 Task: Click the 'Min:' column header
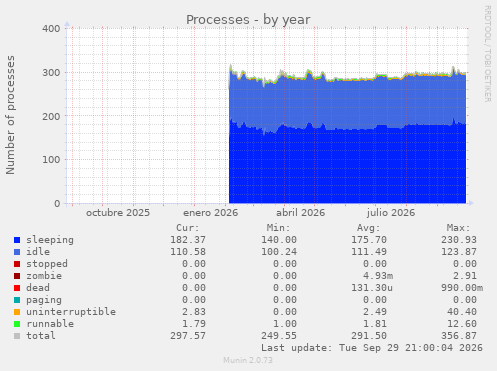point(278,228)
